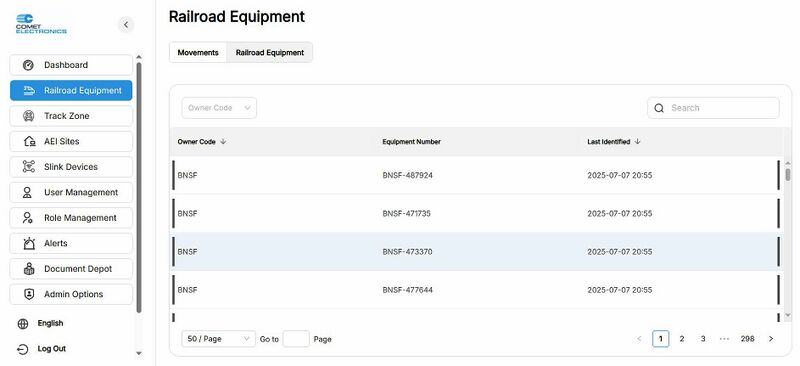Image resolution: width=800 pixels, height=366 pixels.
Task: Open Dashboard from the sidebar
Action: click(x=71, y=65)
